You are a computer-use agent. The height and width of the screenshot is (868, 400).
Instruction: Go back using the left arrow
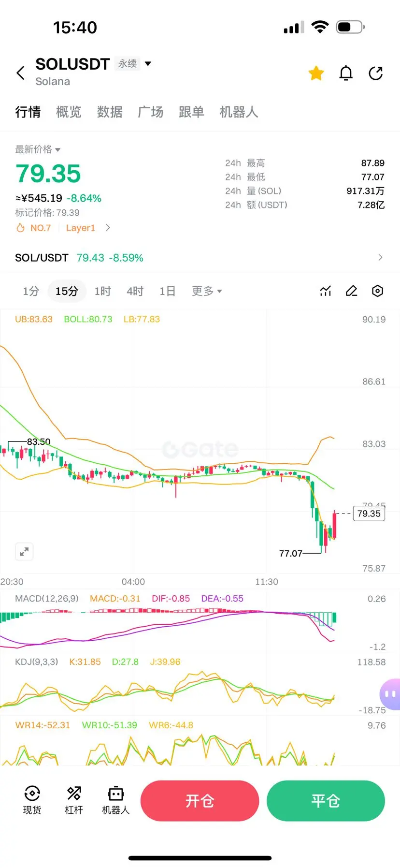click(x=20, y=73)
